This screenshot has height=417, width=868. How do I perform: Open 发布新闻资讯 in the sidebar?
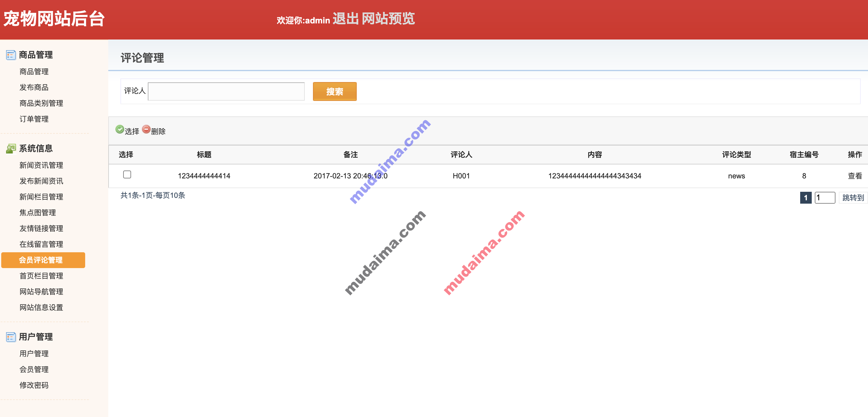(41, 181)
